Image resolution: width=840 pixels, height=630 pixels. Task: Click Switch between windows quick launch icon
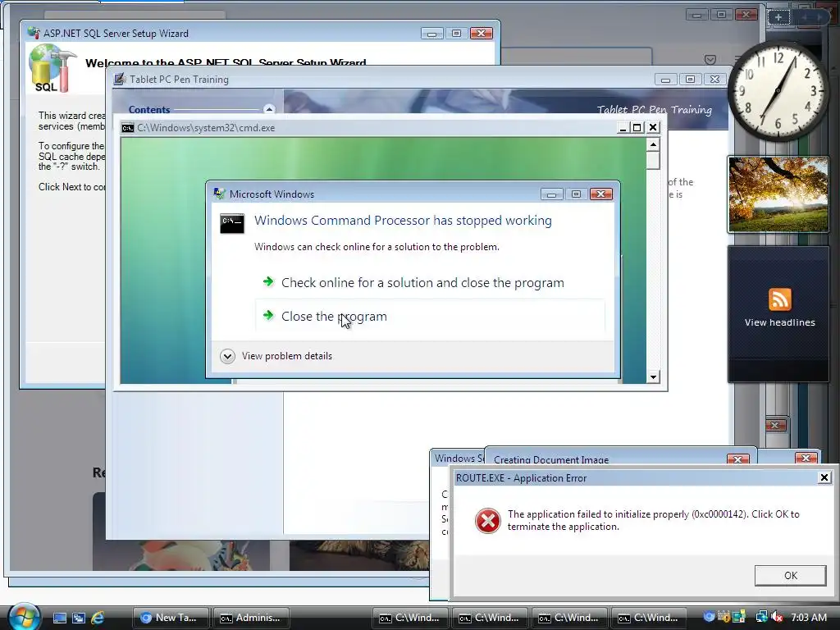pyautogui.click(x=79, y=618)
